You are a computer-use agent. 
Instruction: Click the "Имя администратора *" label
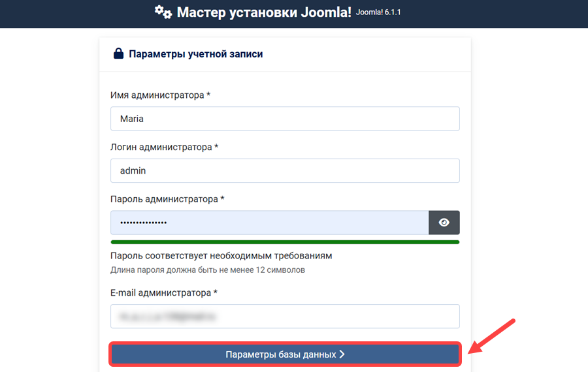[x=161, y=95]
